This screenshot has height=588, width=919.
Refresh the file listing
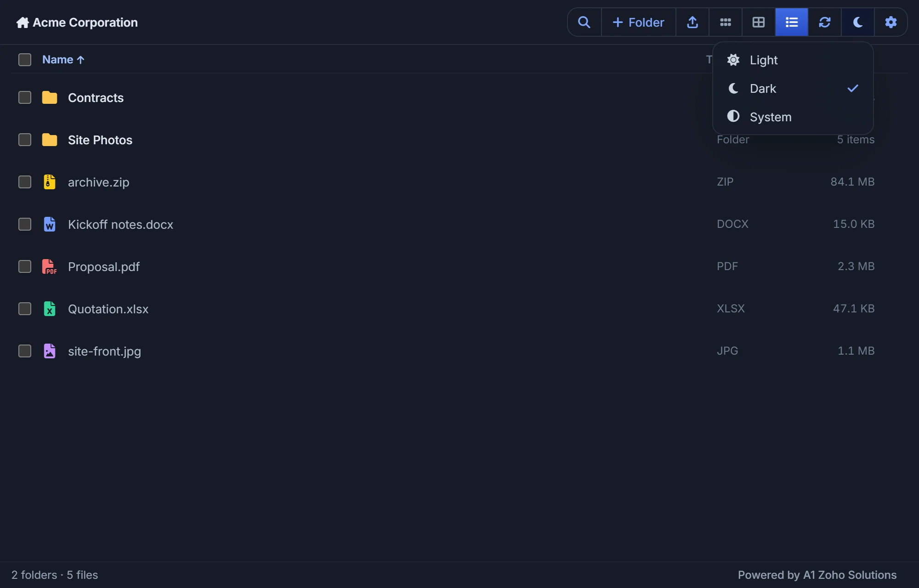point(825,22)
